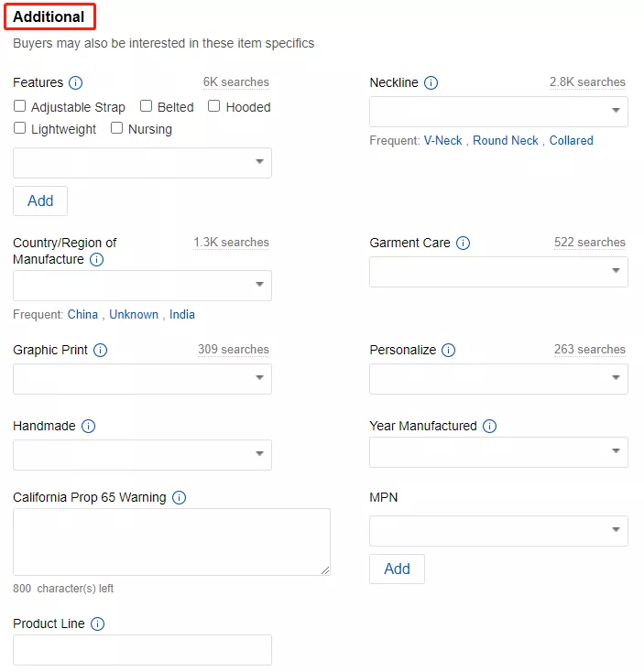This screenshot has width=644, height=672.
Task: Choose China as frequent country
Action: 82,314
